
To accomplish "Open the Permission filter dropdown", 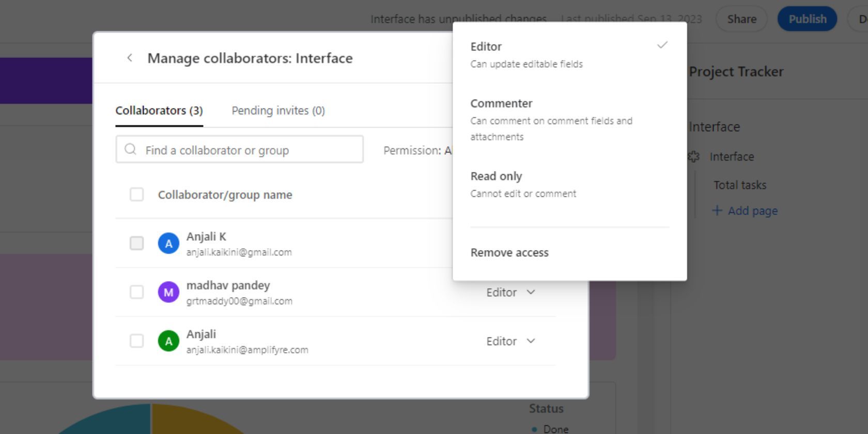I will (x=416, y=150).
